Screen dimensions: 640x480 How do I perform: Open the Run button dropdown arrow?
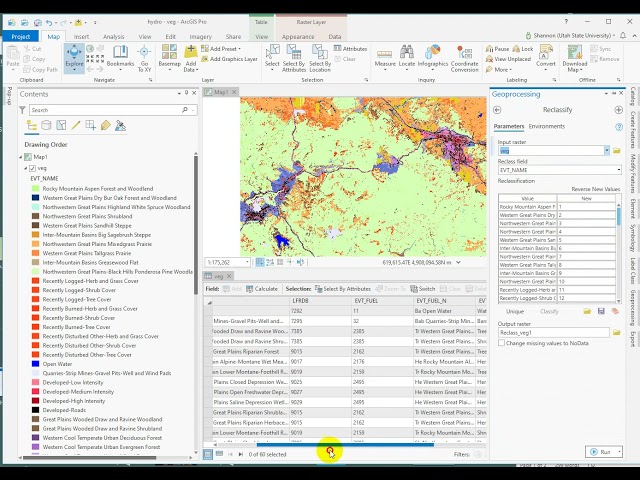[619, 452]
